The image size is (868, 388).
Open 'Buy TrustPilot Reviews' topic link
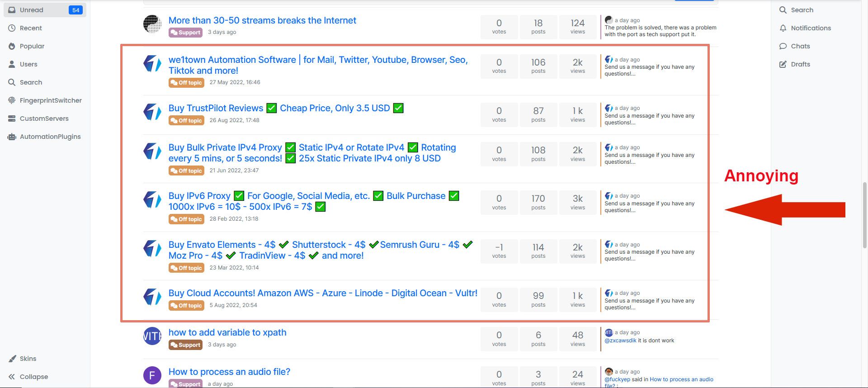(x=216, y=108)
